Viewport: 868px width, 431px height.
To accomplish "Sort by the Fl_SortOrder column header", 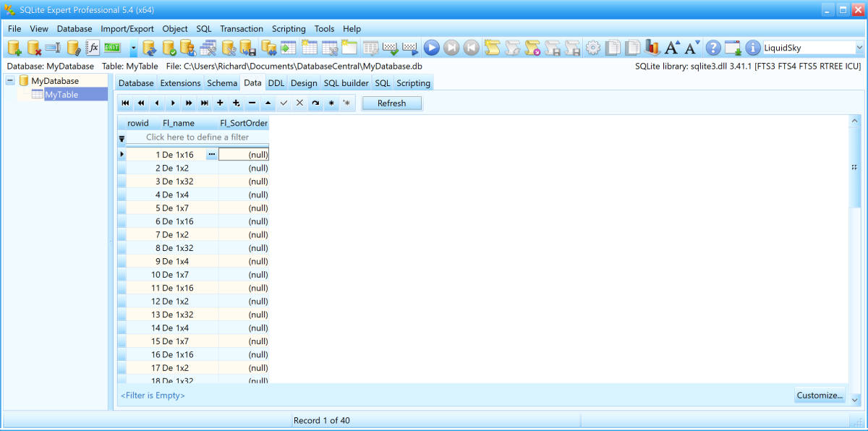I will pyautogui.click(x=244, y=123).
